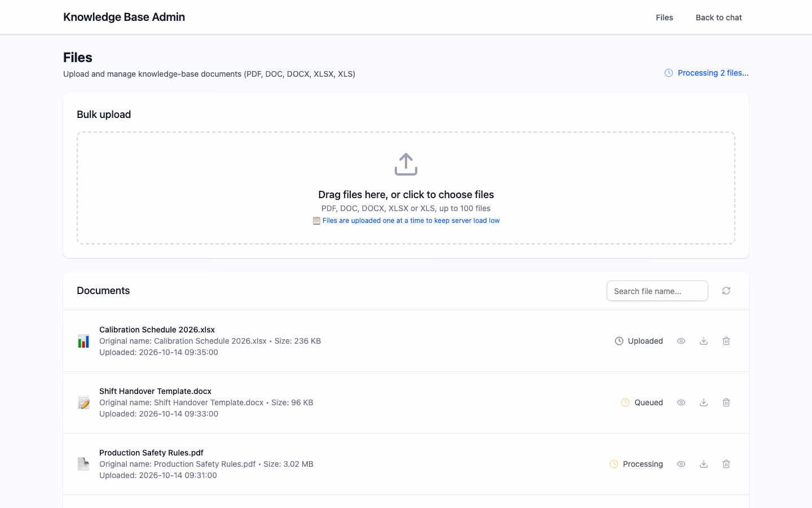Image resolution: width=812 pixels, height=508 pixels.
Task: Click the 'Uploaded: 2026-10-14 09:31:00' timestamp
Action: pyautogui.click(x=158, y=475)
